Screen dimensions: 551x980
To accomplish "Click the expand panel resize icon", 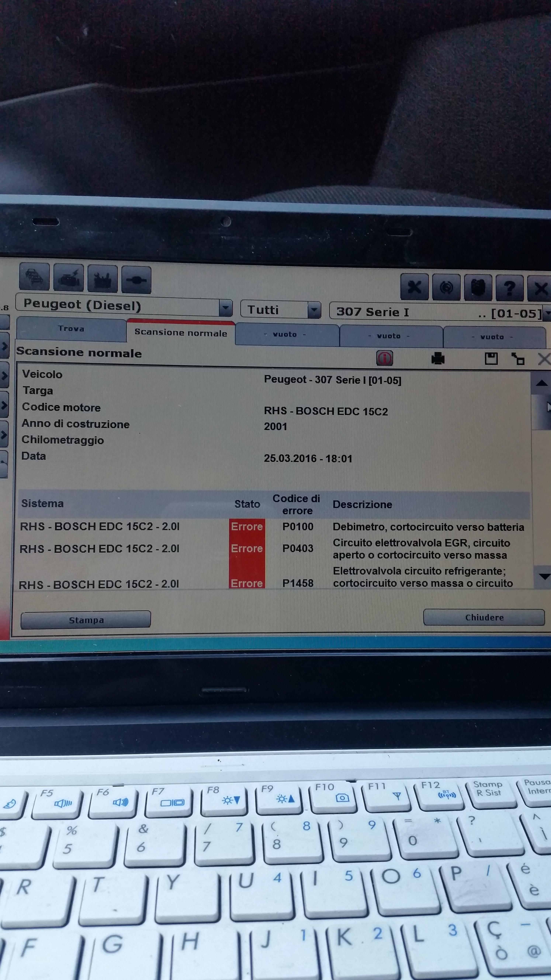I will 518,359.
